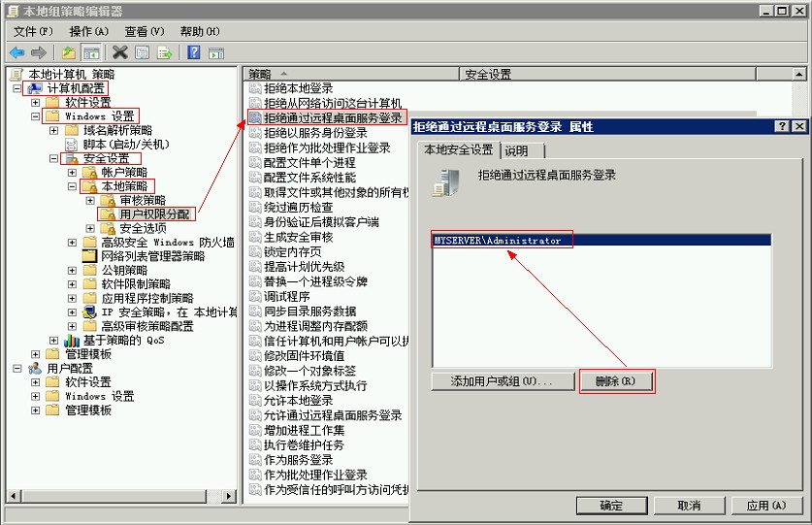Select the 基于策略的 QoS chart icon

pyautogui.click(x=72, y=341)
